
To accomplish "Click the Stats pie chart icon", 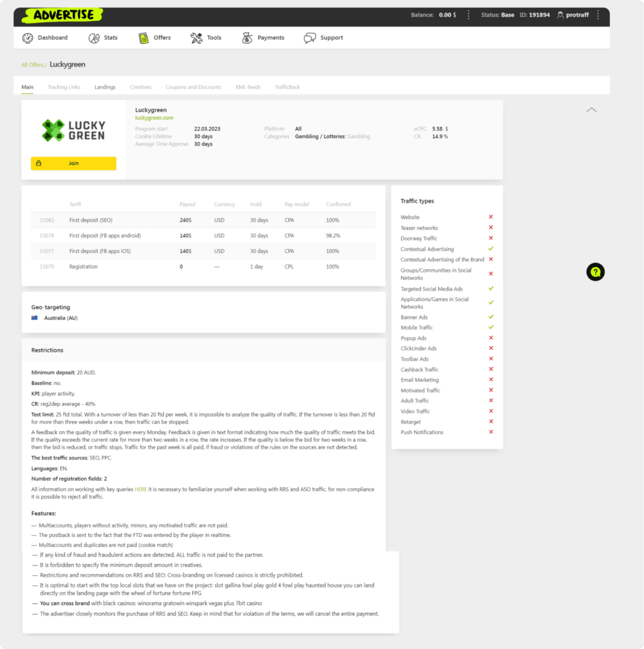I will point(94,38).
